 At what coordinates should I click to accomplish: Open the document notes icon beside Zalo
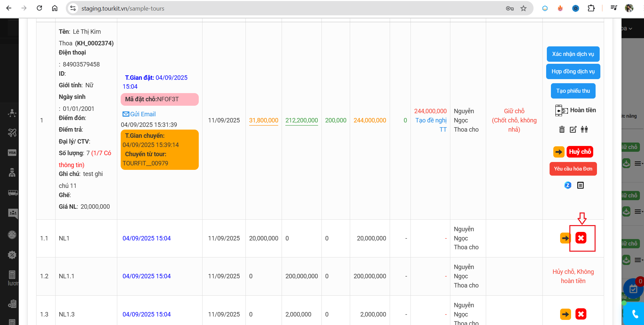click(x=580, y=185)
